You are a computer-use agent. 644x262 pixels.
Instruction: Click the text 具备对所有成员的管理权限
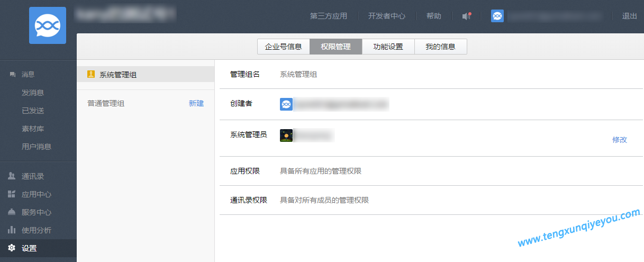pos(324,200)
